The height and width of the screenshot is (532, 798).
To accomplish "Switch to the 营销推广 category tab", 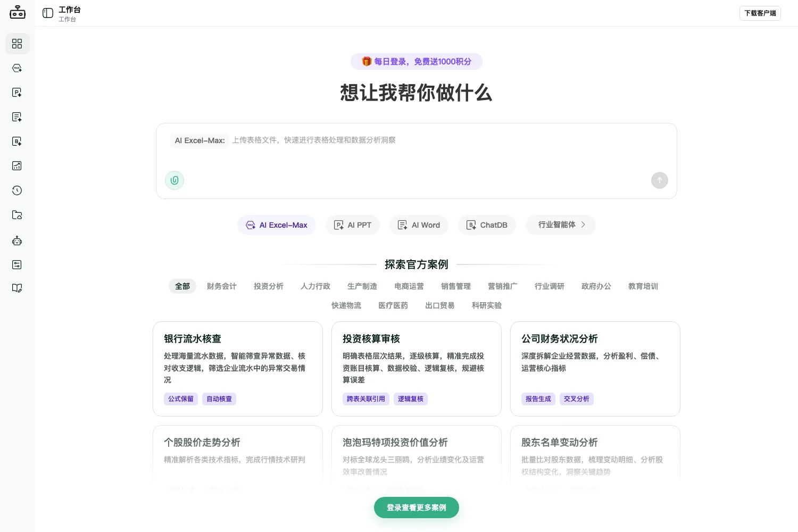I will point(503,286).
